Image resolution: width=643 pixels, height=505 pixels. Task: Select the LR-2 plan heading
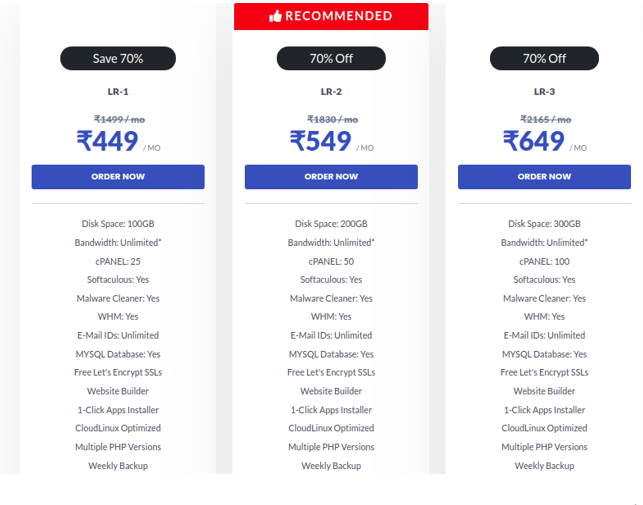331,92
